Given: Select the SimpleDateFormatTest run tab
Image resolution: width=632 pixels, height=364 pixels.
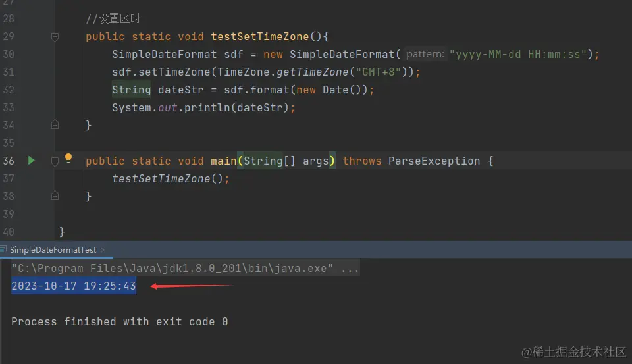Looking at the screenshot, I should click(x=53, y=250).
